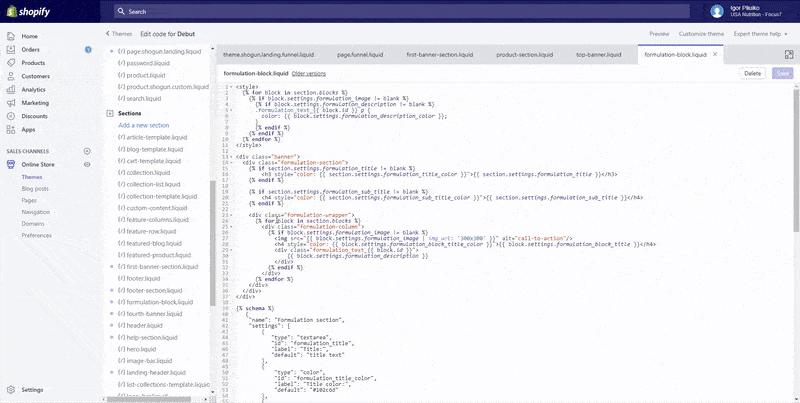The image size is (800, 403).
Task: Click Customize theme
Action: [701, 34]
